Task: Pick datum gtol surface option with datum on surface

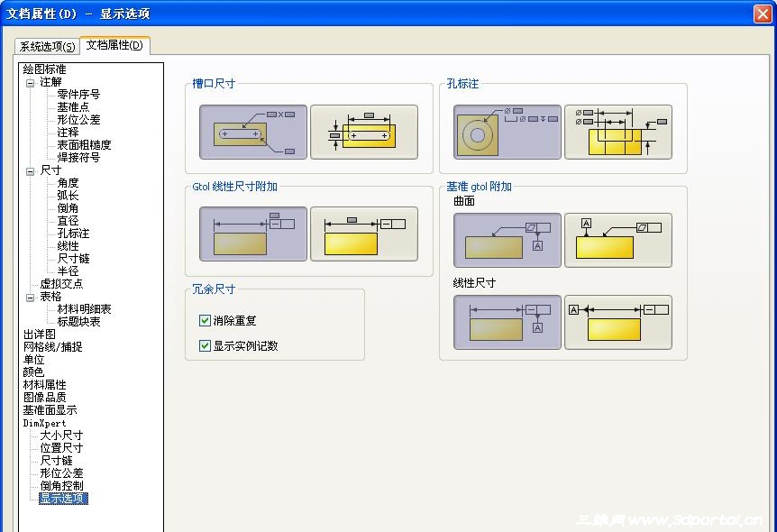Action: tap(618, 241)
